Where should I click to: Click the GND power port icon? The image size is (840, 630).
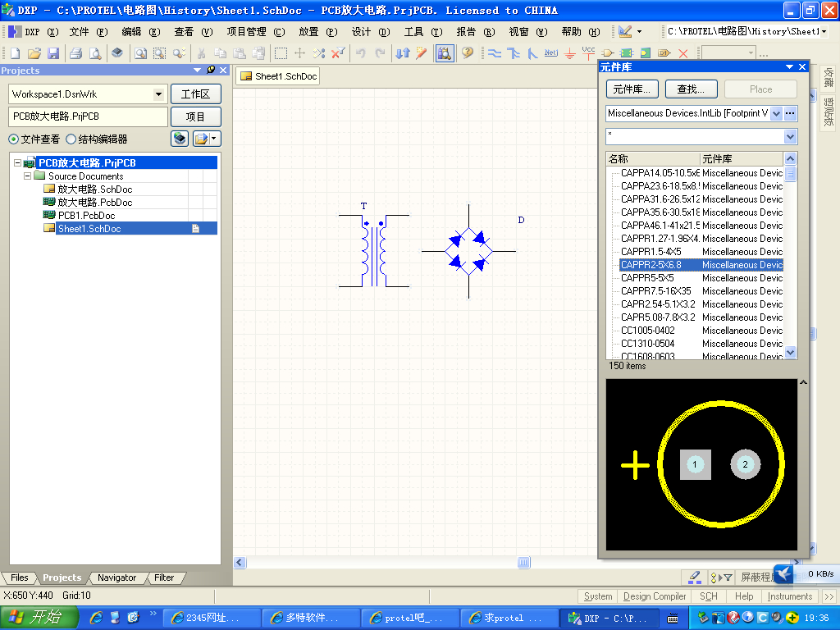click(570, 53)
